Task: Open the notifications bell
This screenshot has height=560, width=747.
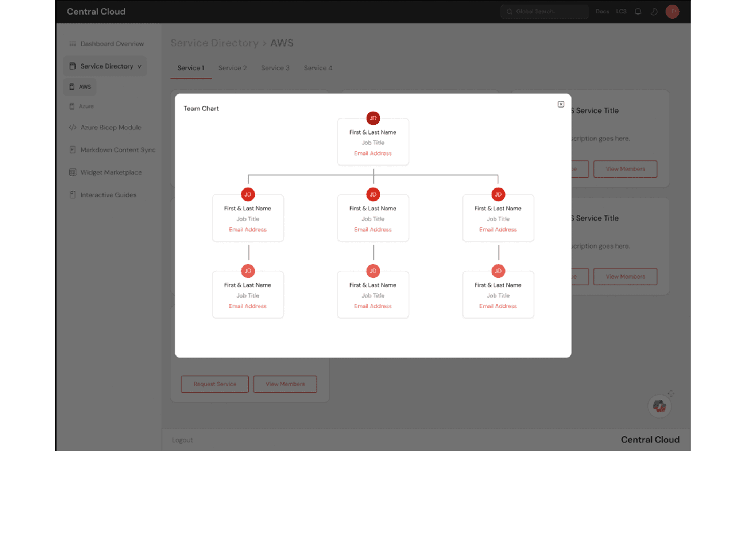Action: (x=638, y=12)
